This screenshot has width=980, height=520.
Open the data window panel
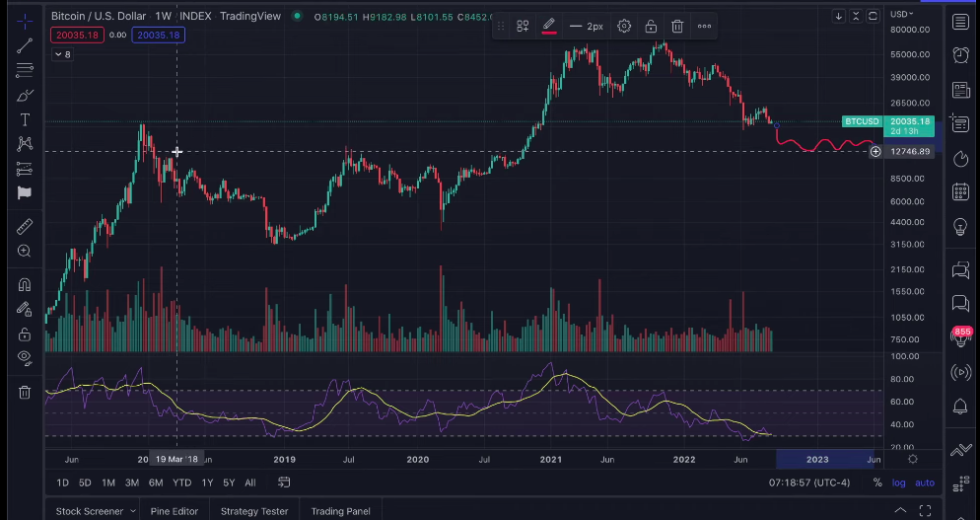[960, 124]
